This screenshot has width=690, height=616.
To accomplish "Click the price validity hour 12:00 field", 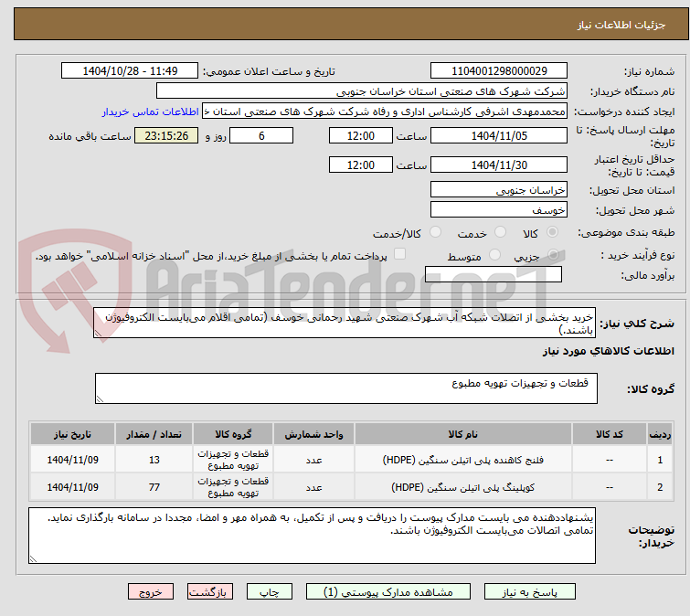I will pyautogui.click(x=360, y=165).
